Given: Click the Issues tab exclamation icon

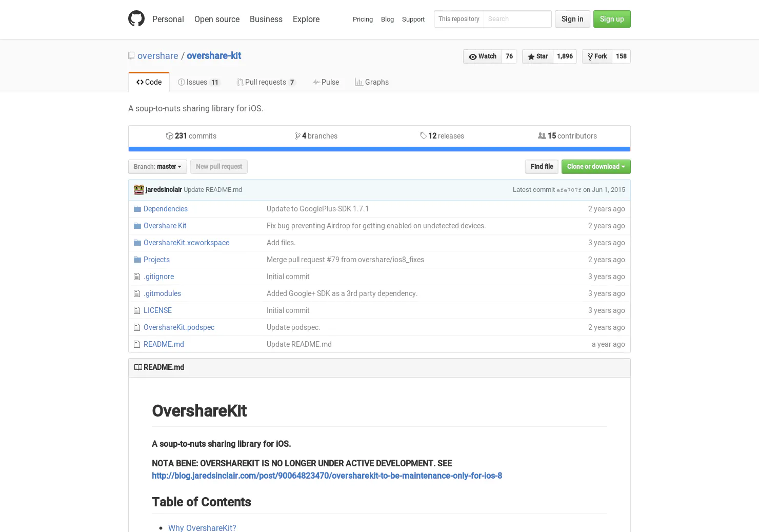Looking at the screenshot, I should 181,82.
